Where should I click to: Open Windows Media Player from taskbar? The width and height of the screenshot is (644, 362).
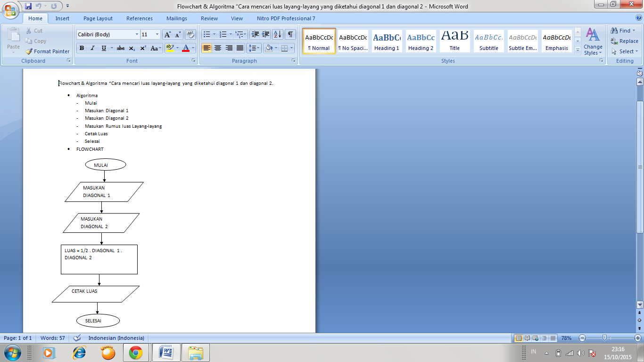click(48, 353)
